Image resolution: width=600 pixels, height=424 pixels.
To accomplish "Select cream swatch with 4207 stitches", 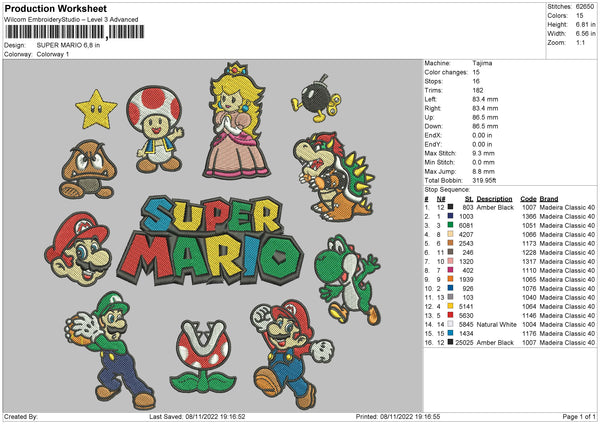I will pos(450,234).
